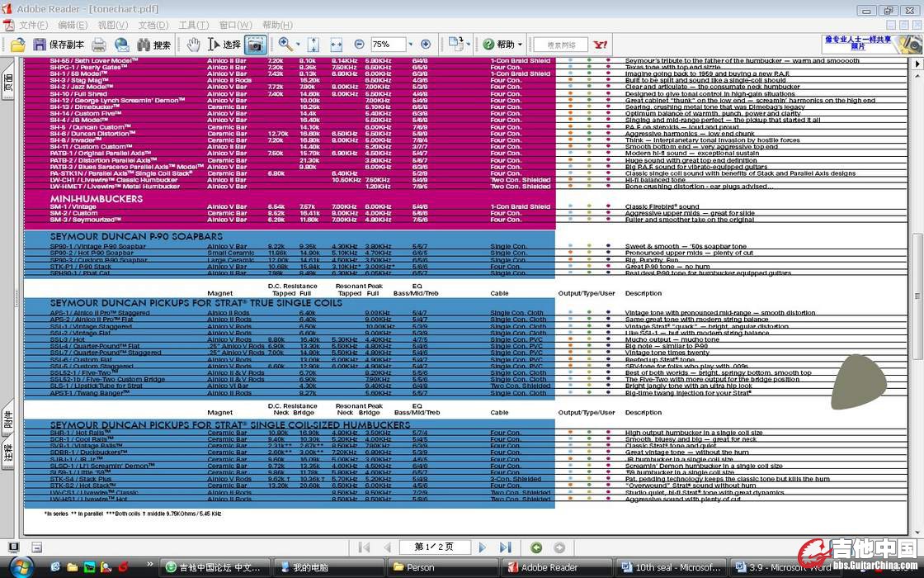The width and height of the screenshot is (924, 578).
Task: Expand the quick launch » chevron
Action: (149, 565)
